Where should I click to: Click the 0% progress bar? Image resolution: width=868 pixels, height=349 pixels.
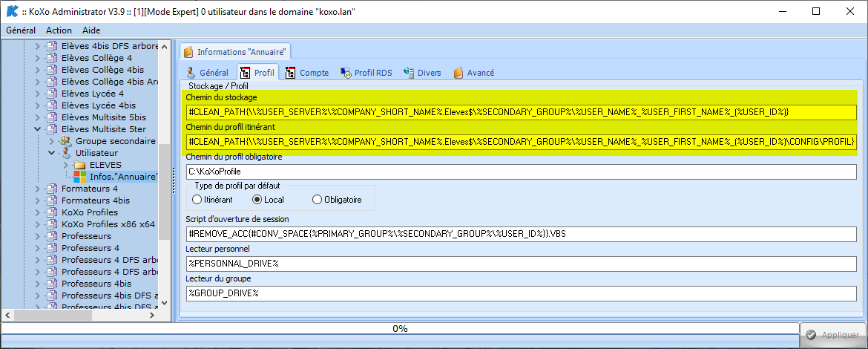tap(400, 328)
